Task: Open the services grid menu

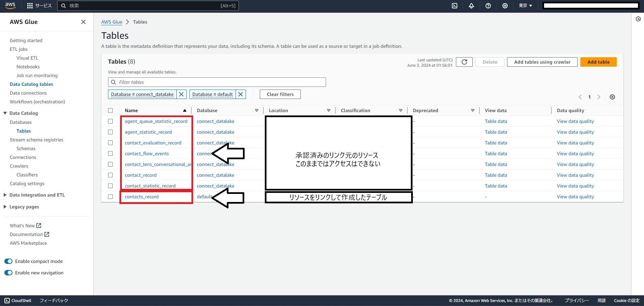Action: coord(39,6)
